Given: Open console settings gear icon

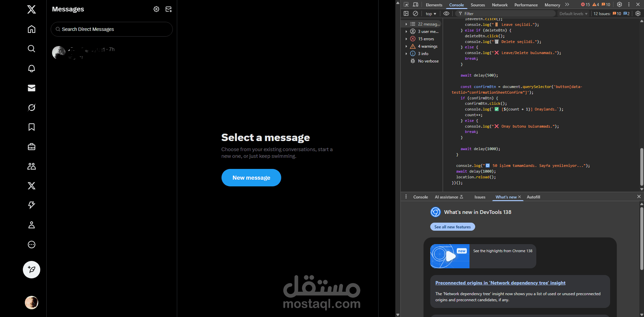Looking at the screenshot, I should click(638, 13).
